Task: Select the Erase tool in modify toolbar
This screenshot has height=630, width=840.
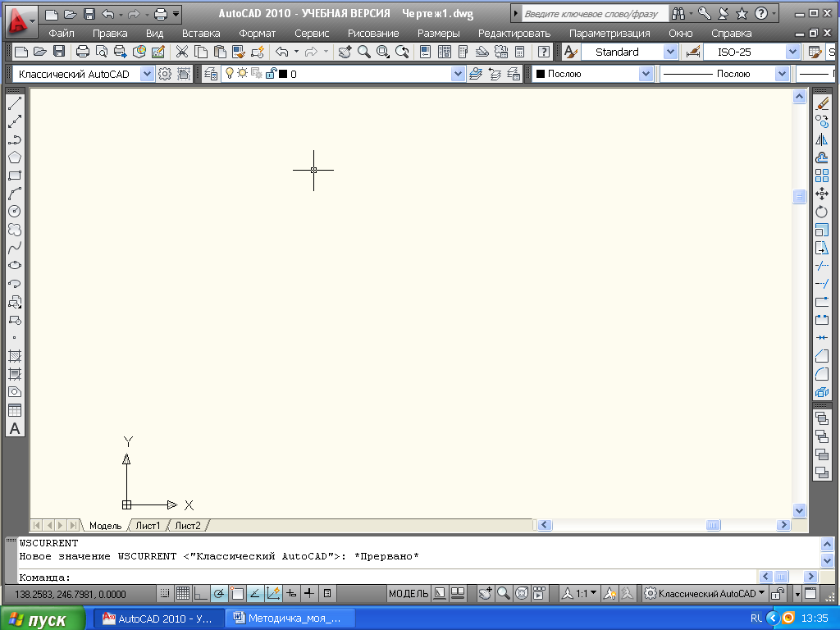Action: pyautogui.click(x=822, y=103)
